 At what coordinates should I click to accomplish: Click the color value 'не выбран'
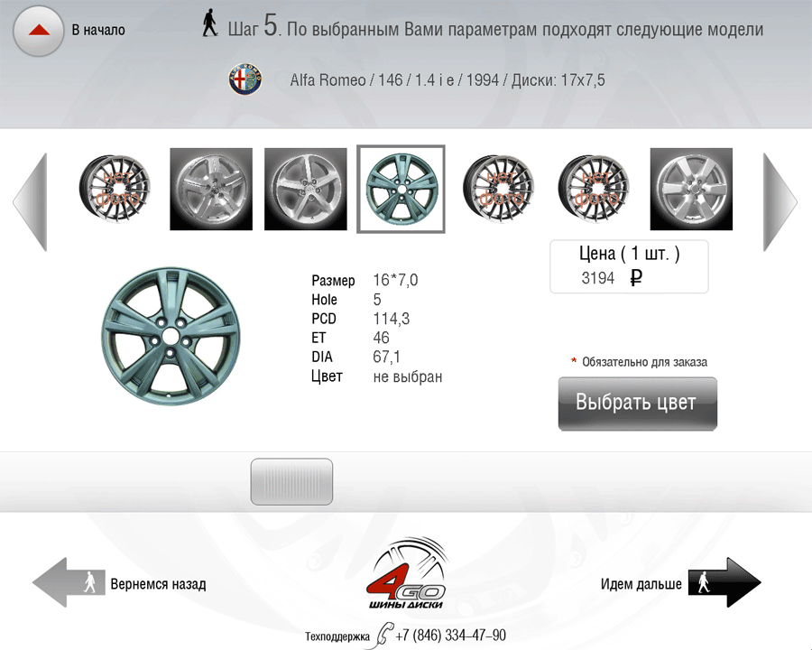[408, 376]
